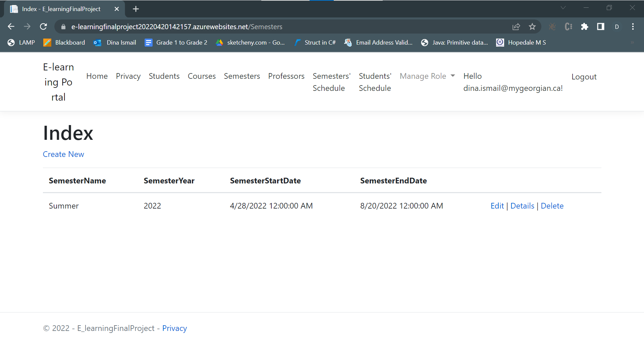Open the Professors page
The image size is (644, 342).
[x=286, y=76]
